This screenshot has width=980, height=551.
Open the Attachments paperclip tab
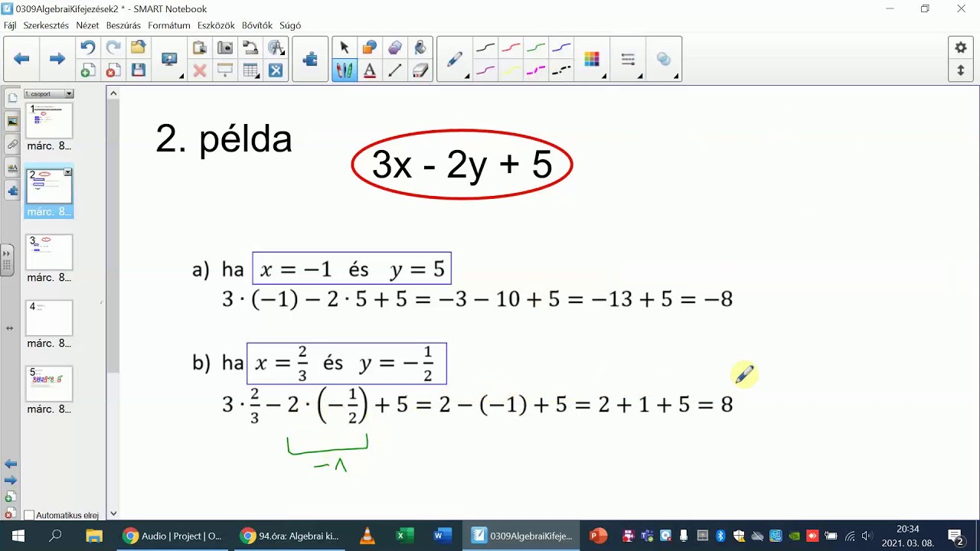click(x=12, y=145)
